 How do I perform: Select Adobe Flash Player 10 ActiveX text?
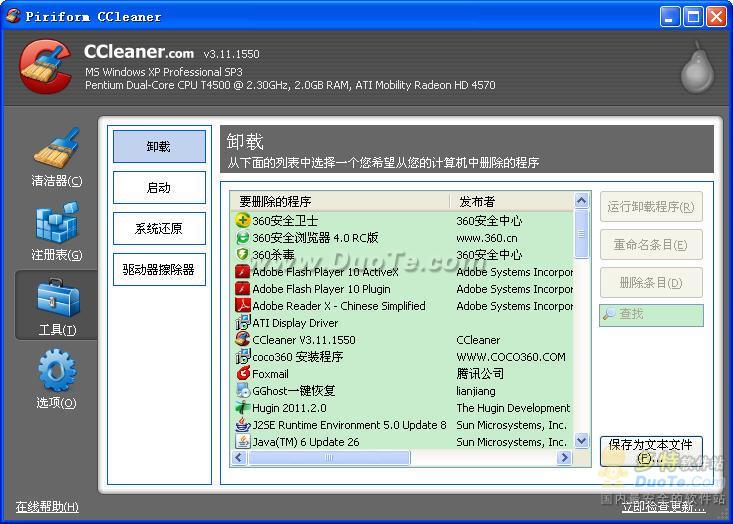click(x=325, y=272)
